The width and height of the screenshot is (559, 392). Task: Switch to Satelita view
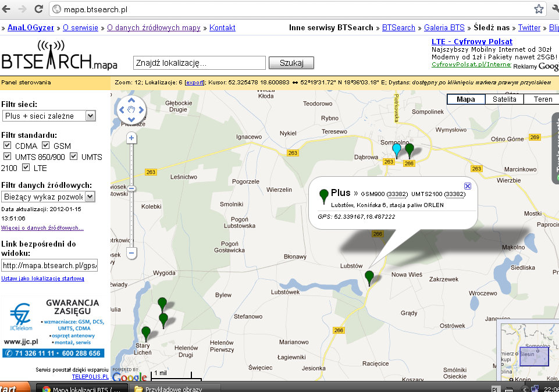[x=504, y=99]
